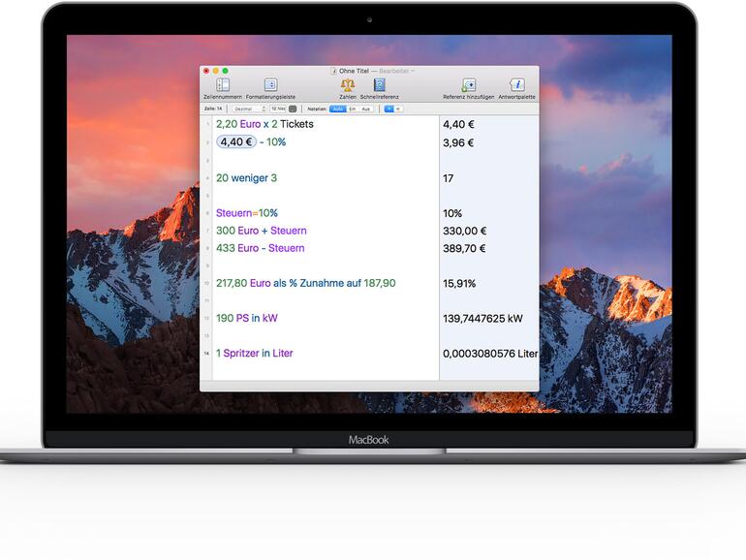746x560 pixels.
Task: Click the blue left segment after Notation
Action: coord(389,109)
